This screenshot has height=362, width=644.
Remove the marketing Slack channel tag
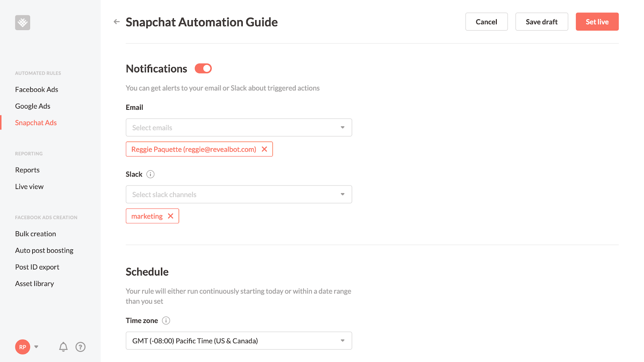pos(171,216)
